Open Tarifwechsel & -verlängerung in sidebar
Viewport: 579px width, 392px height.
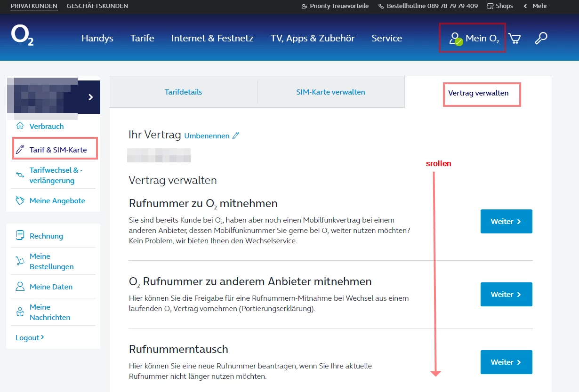pyautogui.click(x=56, y=175)
